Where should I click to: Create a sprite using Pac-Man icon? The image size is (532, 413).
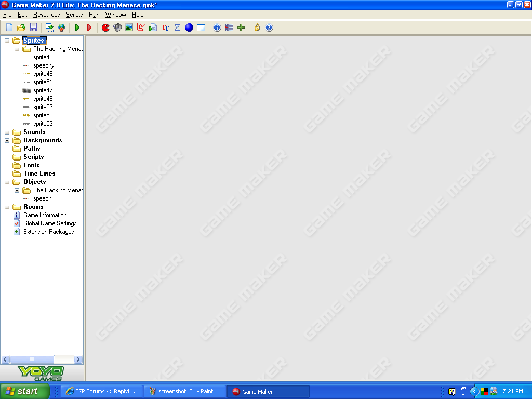tap(105, 28)
